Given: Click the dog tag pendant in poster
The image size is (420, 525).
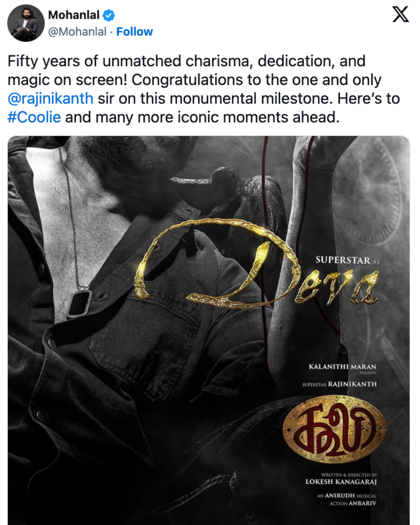Looking at the screenshot, I should pyautogui.click(x=79, y=303).
